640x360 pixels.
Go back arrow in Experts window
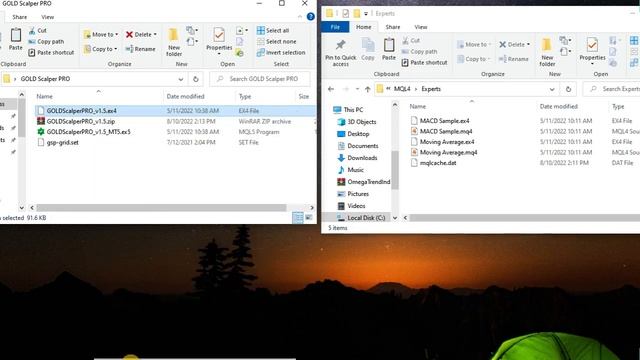click(x=331, y=89)
